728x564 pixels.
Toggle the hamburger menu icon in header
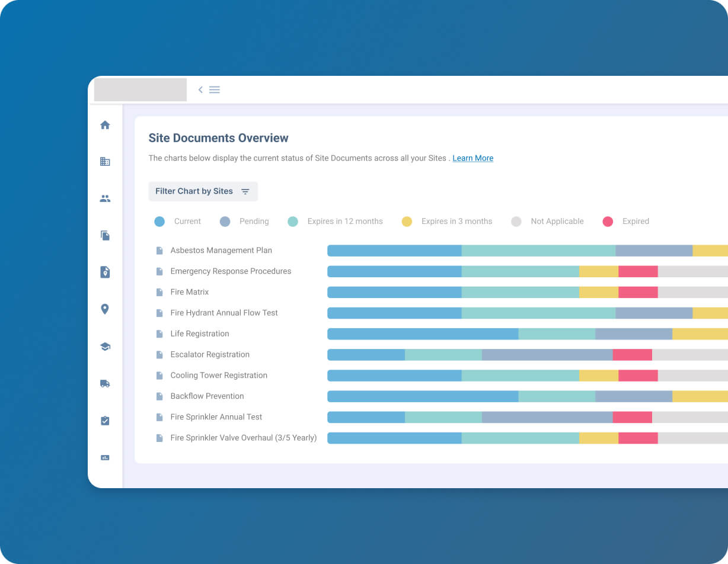(215, 90)
